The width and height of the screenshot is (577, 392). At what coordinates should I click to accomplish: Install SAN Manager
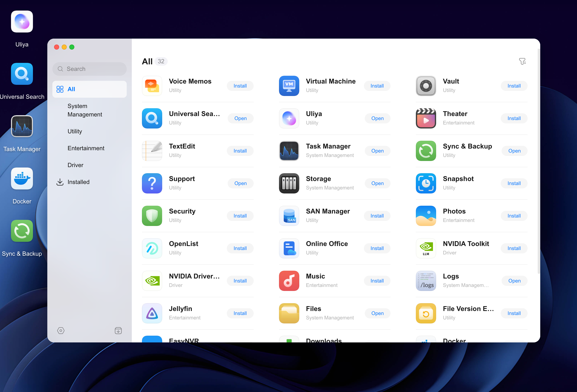click(377, 216)
